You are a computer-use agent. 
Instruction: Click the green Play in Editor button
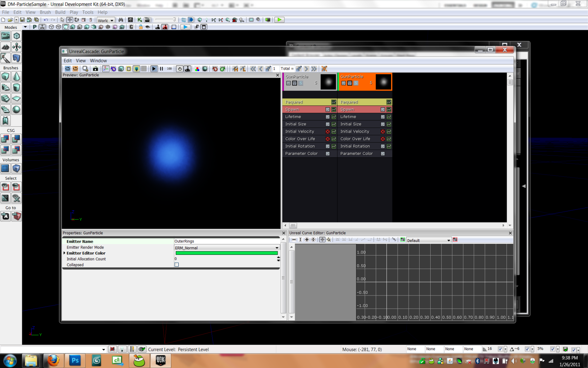pyautogui.click(x=279, y=20)
